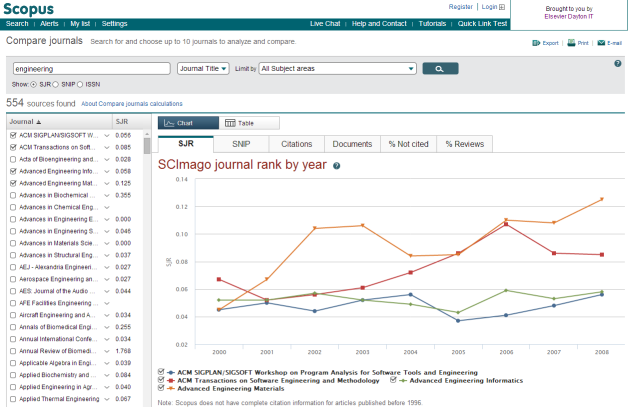Screen dimensions: 628x407
Task: Click the Quick Link Test link
Action: (x=482, y=24)
